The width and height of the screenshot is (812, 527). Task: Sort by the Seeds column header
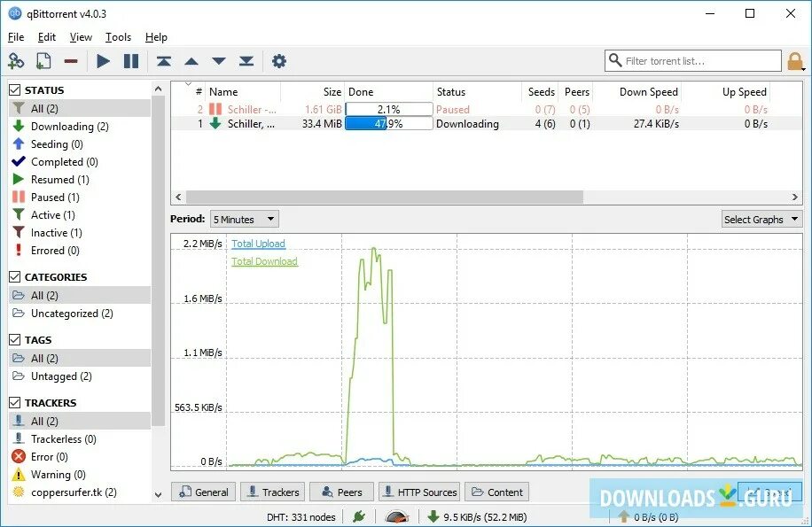click(x=540, y=92)
